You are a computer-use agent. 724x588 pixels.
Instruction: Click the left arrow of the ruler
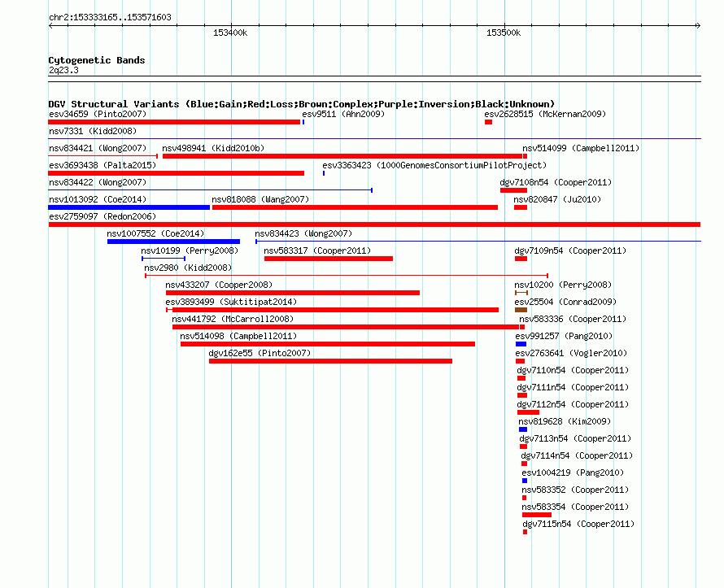(50, 26)
